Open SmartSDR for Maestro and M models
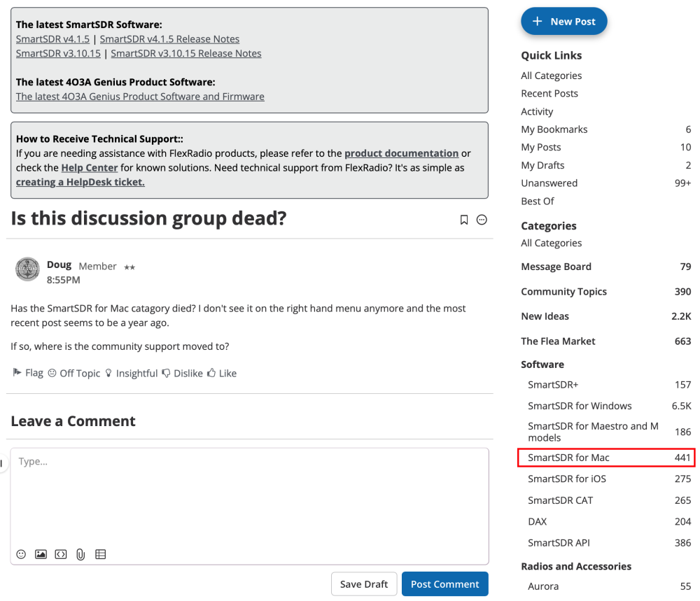 610,432
